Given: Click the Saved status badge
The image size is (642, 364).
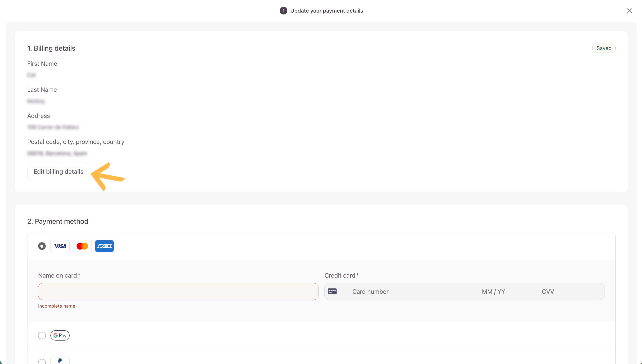Looking at the screenshot, I should 604,48.
